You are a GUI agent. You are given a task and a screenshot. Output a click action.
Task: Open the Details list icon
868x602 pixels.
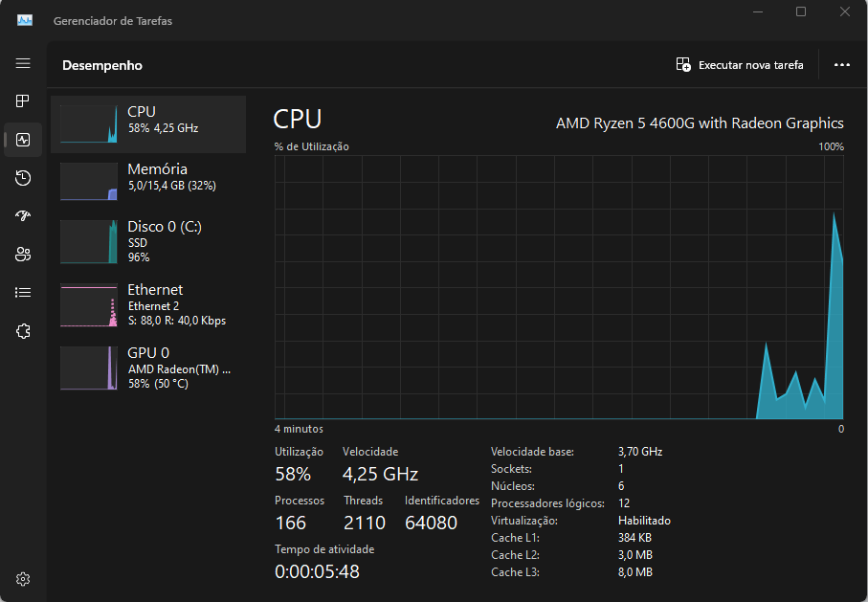tap(23, 293)
